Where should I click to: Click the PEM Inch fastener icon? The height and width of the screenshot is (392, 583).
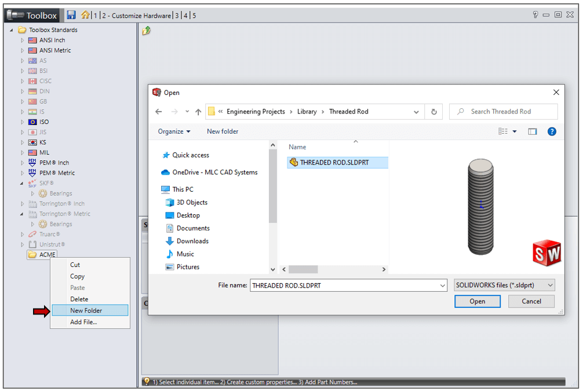pos(32,163)
